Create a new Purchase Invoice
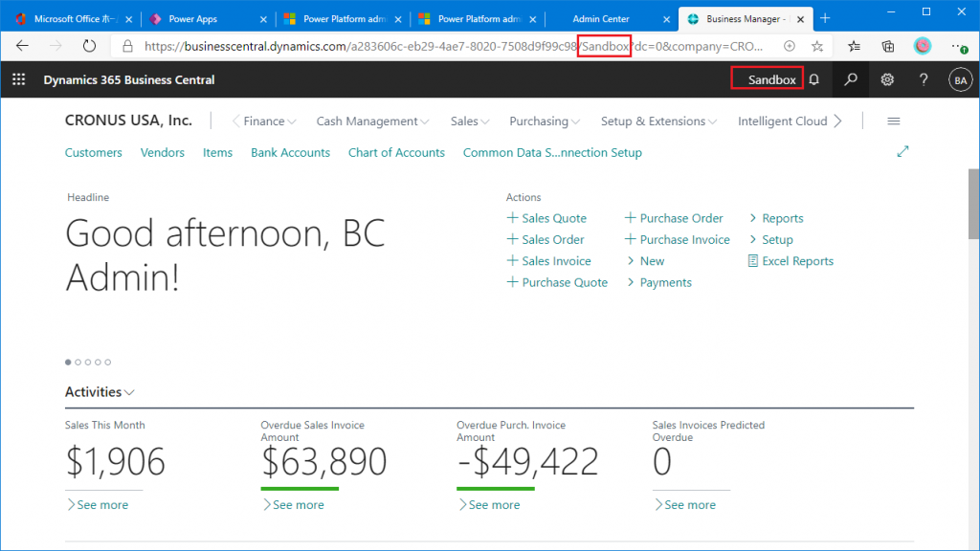The width and height of the screenshot is (980, 551). [678, 239]
